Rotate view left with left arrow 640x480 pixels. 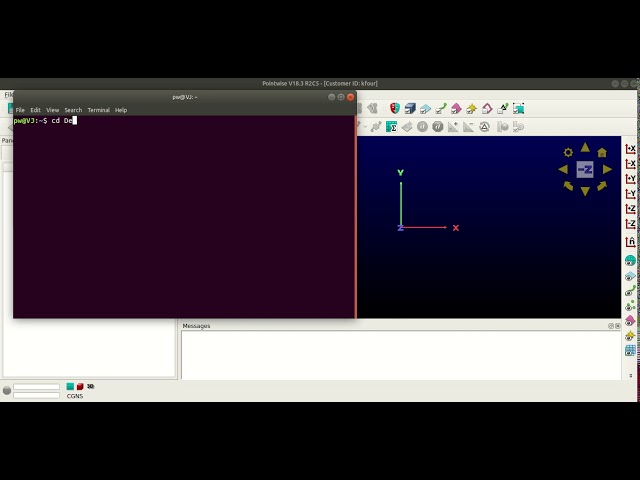[x=563, y=169]
